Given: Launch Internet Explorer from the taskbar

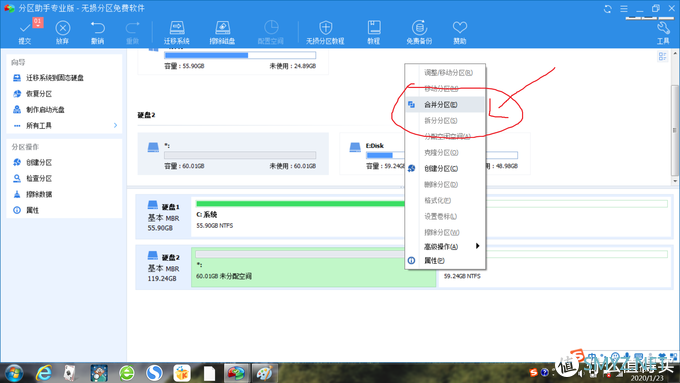Looking at the screenshot, I should (x=43, y=373).
